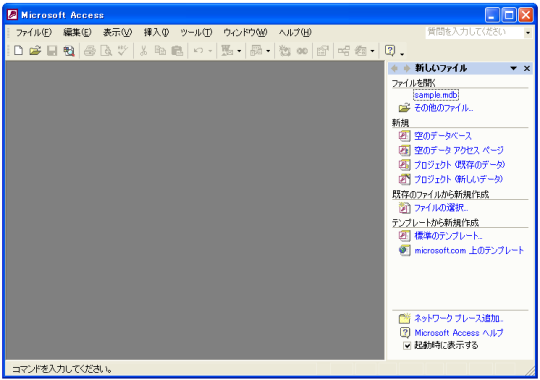
Task: Click the Relationships toolbar icon
Action: click(343, 51)
